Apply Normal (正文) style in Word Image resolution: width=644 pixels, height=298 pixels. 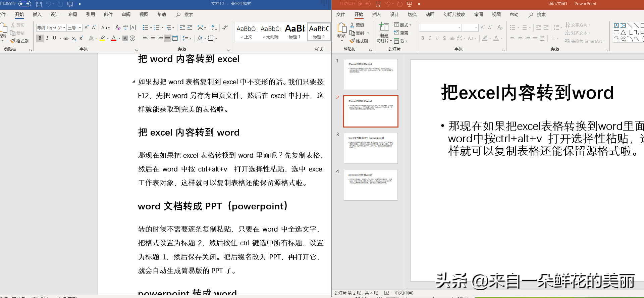click(246, 32)
